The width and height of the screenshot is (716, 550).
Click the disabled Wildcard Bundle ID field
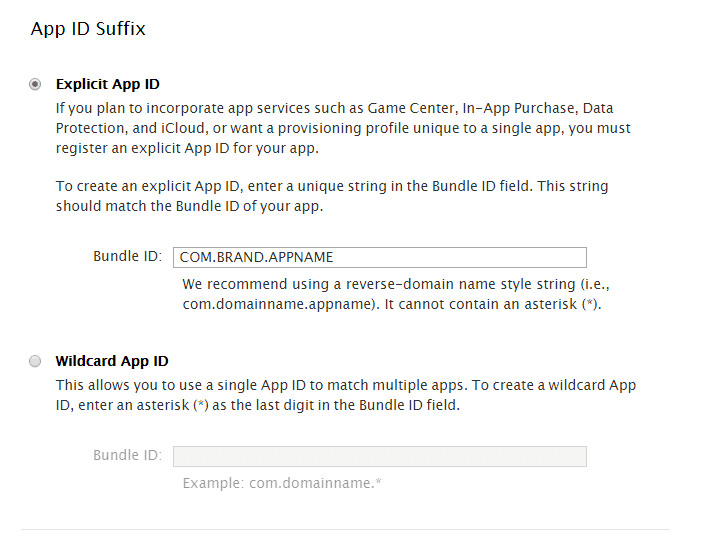tap(379, 456)
